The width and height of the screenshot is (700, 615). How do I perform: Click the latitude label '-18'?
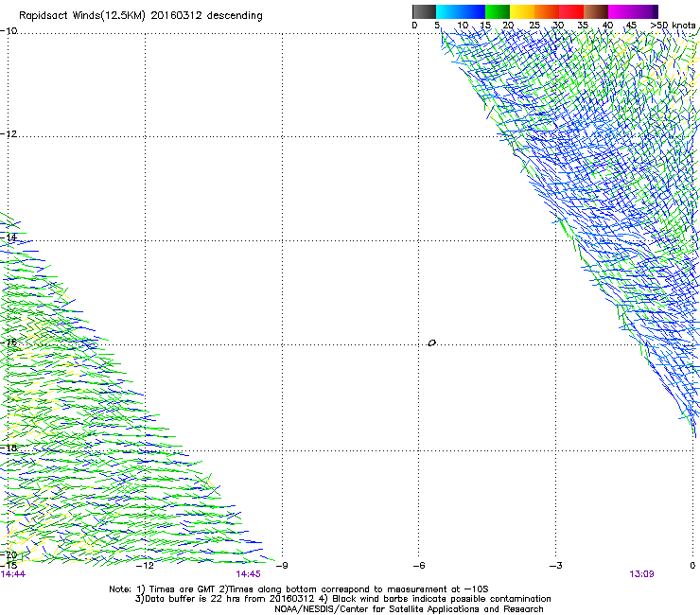click(9, 448)
